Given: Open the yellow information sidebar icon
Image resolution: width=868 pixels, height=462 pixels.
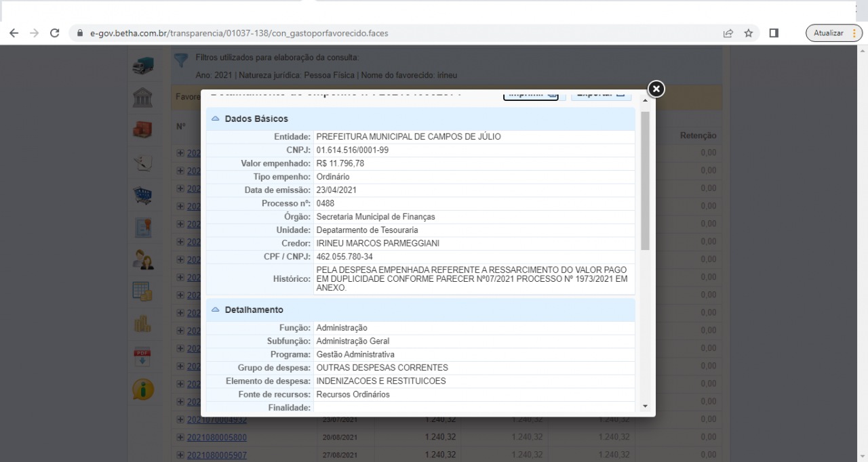Looking at the screenshot, I should point(142,389).
